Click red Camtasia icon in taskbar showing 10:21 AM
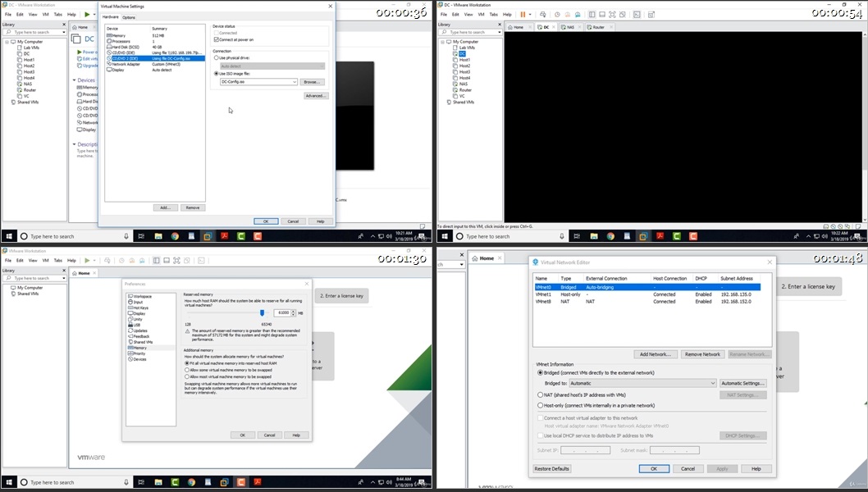The image size is (868, 492). (258, 236)
